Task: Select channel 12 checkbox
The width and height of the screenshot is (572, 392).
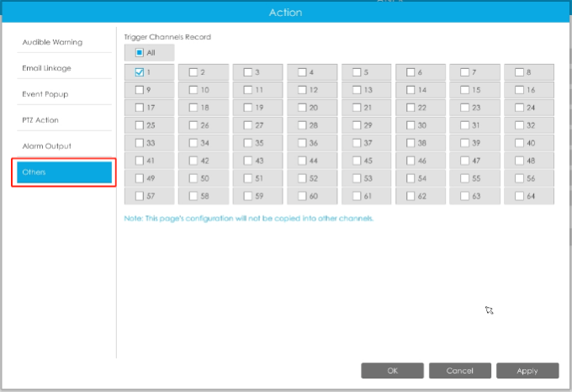Action: coord(302,89)
